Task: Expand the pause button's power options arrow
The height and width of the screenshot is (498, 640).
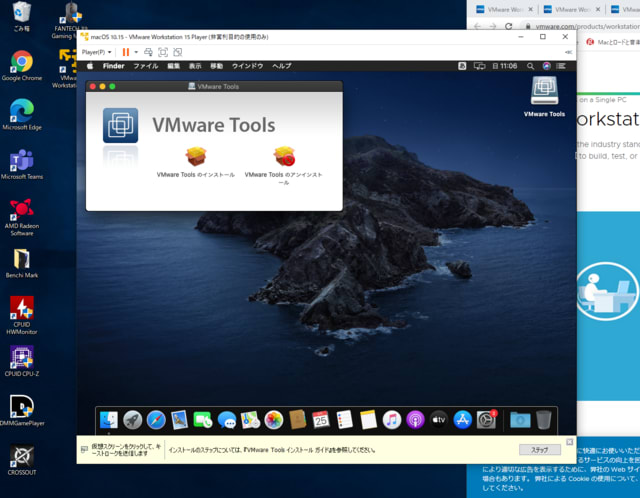Action: click(137, 51)
